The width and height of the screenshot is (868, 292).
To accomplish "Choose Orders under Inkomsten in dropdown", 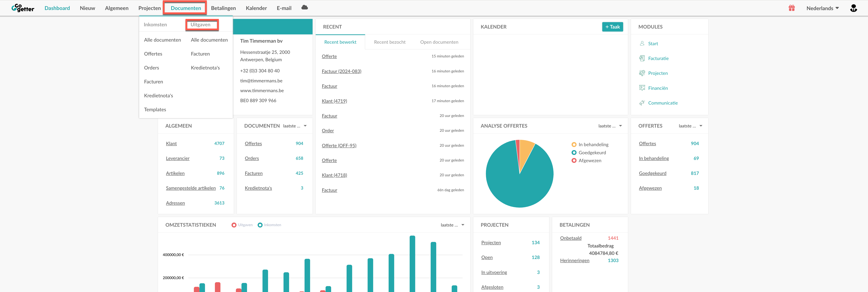I will pos(151,68).
